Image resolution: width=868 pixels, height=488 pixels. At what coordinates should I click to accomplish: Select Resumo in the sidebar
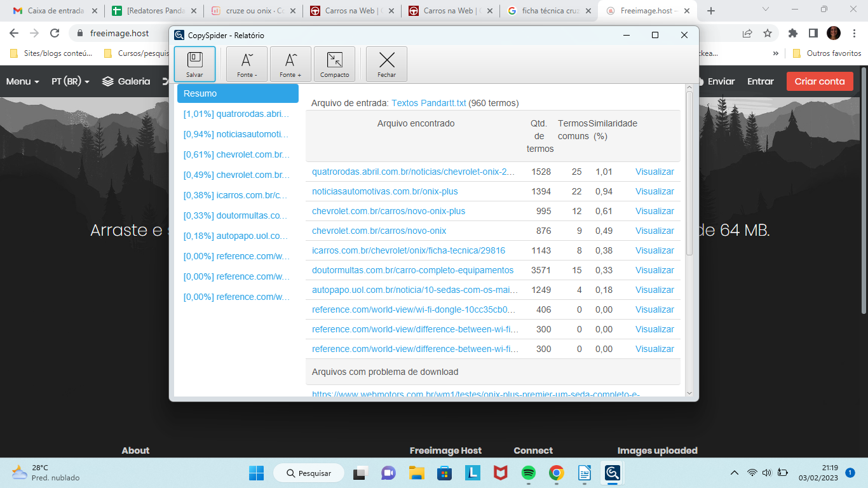tap(238, 93)
